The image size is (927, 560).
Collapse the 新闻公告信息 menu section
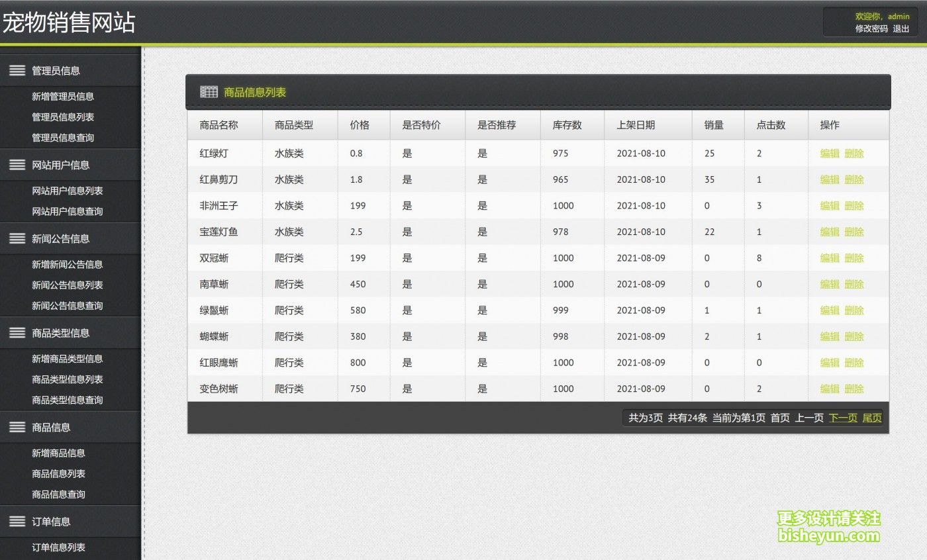(x=70, y=239)
